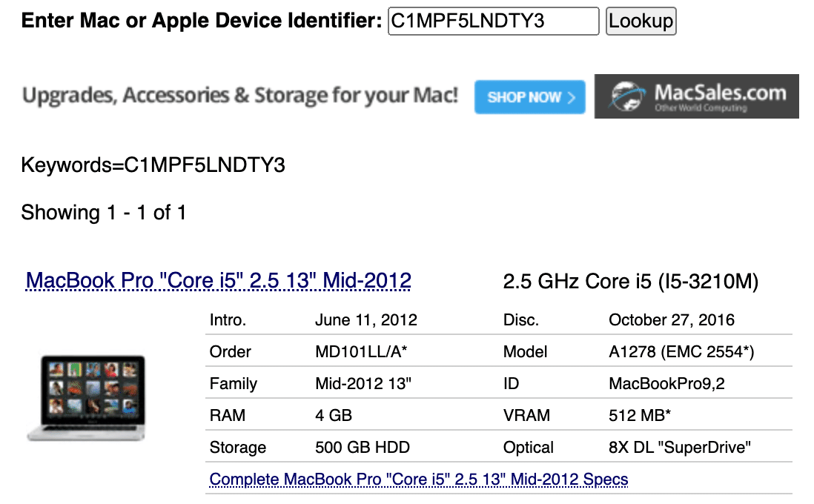This screenshot has width=814, height=504.
Task: Click the intro date "June 11, 2012"
Action: tap(366, 319)
